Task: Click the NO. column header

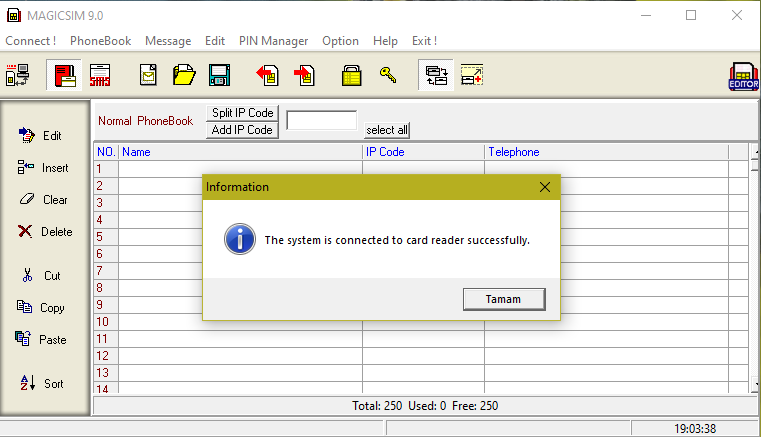Action: click(106, 152)
